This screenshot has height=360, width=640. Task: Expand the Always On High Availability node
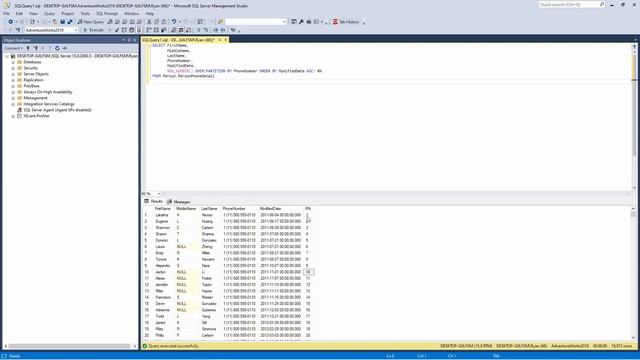[13, 92]
